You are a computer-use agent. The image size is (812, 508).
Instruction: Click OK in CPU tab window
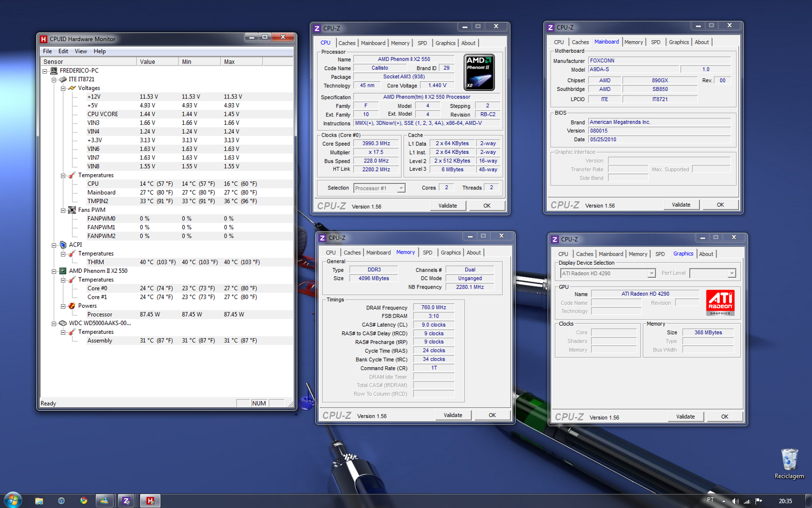(x=487, y=206)
